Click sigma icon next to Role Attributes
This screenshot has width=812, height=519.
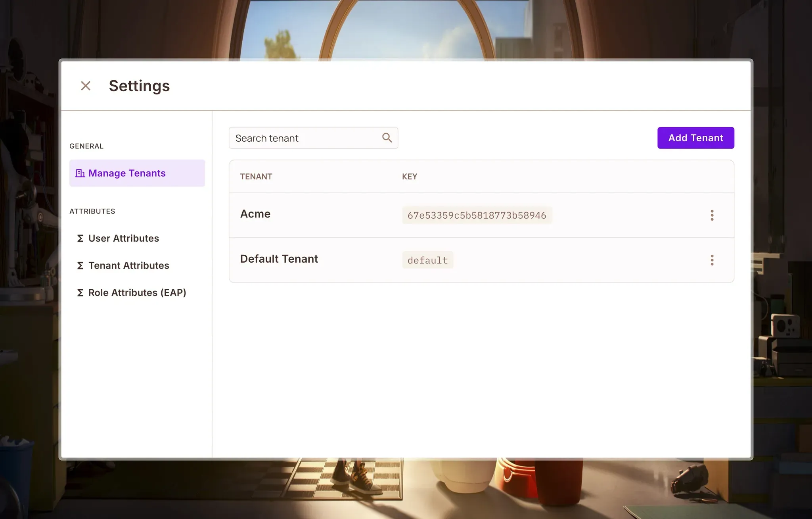80,293
